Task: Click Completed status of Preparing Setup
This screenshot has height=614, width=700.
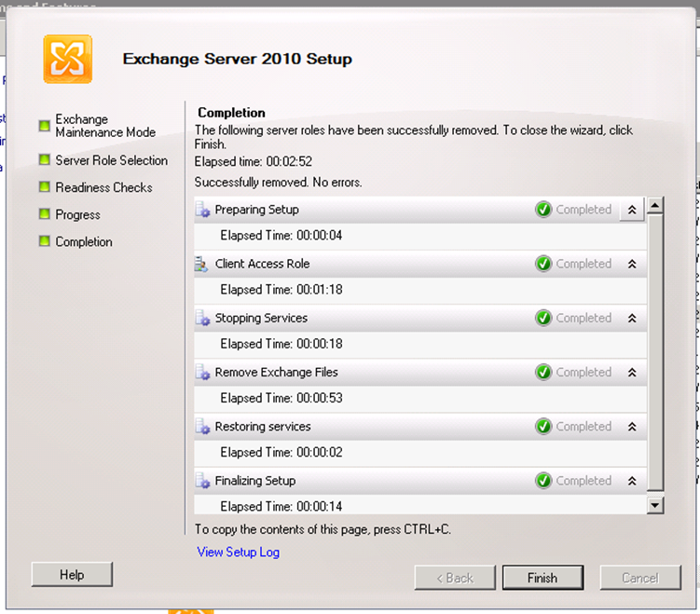Action: point(583,210)
